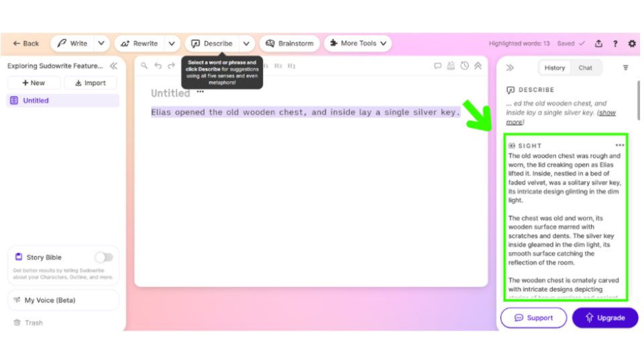Screen dimensions: 644x362
Task: Collapse the right panel with double chevron
Action: coord(510,68)
